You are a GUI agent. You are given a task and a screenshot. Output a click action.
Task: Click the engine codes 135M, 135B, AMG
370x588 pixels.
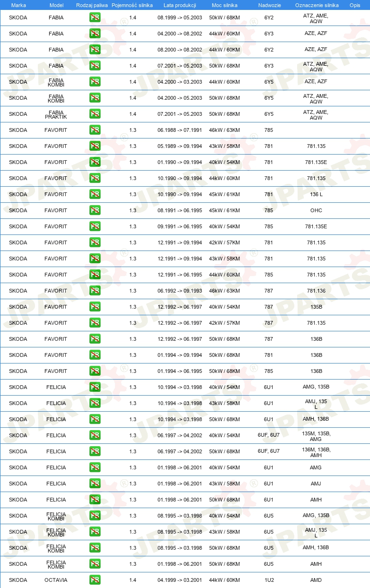316,436
